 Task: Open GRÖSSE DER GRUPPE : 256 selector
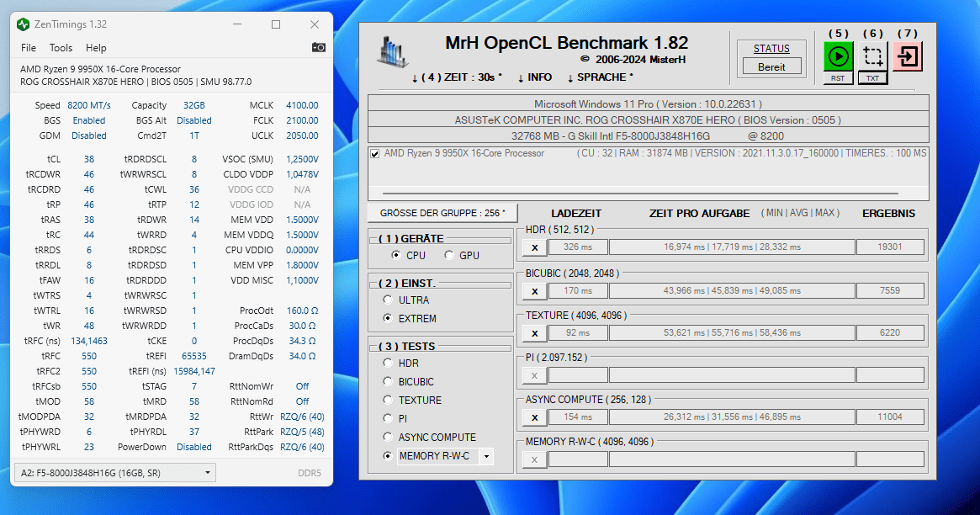442,213
